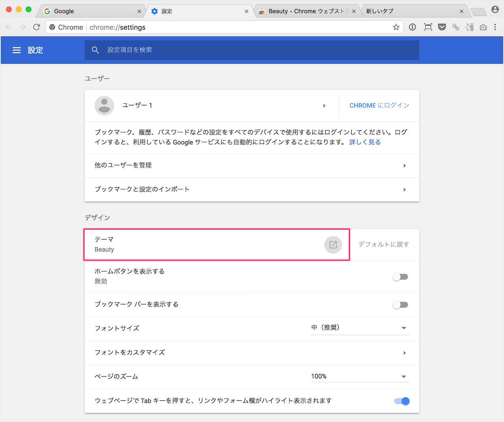Screen dimensions: 504x422
Task: Click the chrome://settings address bar
Action: (224, 27)
